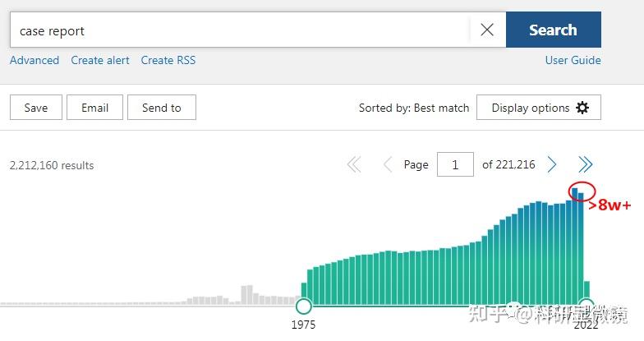
Task: Go to the previous results page
Action: click(387, 164)
